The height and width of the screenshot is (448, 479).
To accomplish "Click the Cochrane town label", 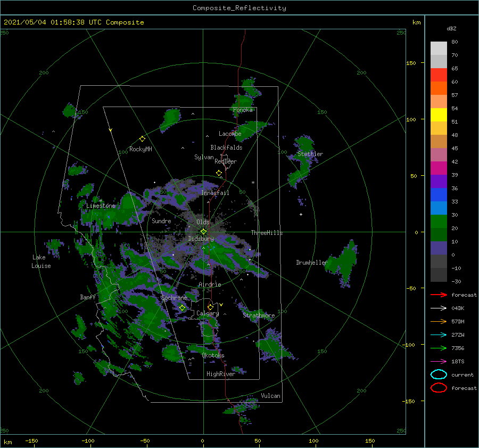I will [174, 298].
